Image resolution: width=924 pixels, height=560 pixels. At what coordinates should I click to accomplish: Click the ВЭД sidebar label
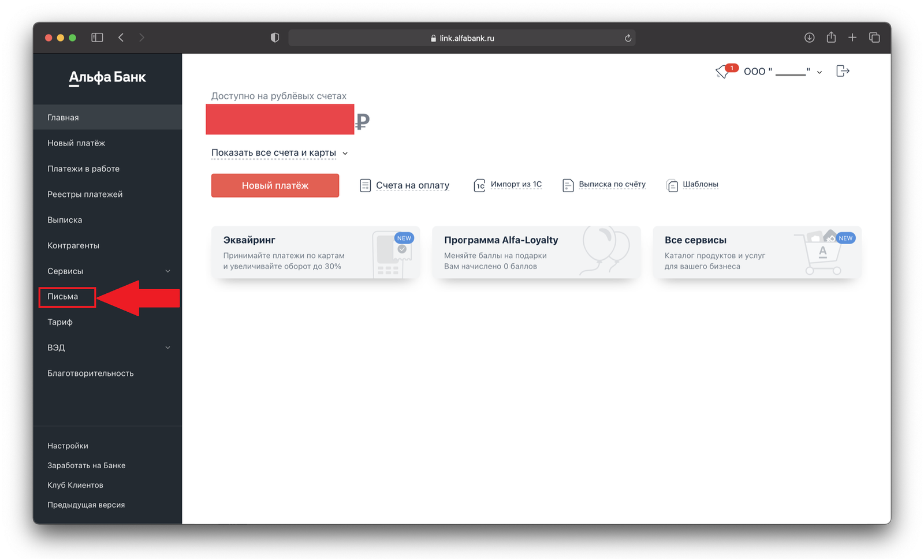click(x=56, y=348)
